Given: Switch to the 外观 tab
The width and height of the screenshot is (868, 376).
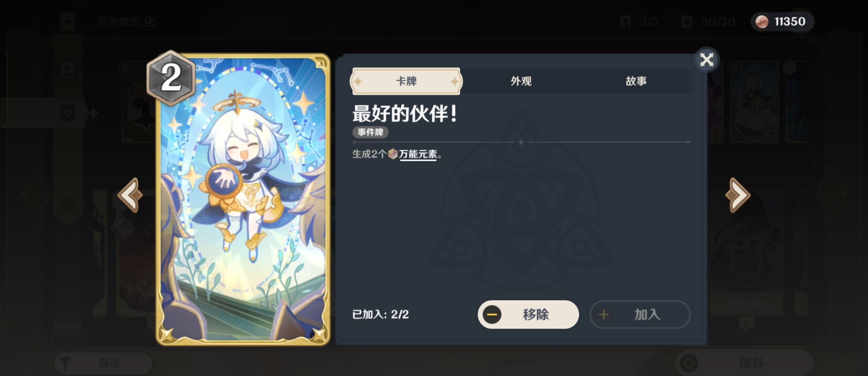Looking at the screenshot, I should [521, 81].
